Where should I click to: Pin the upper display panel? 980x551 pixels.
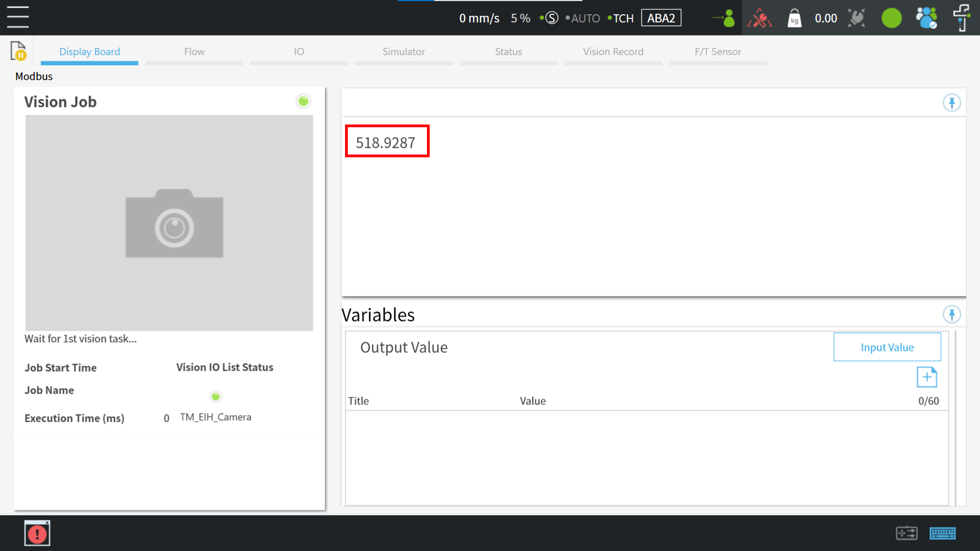tap(952, 103)
